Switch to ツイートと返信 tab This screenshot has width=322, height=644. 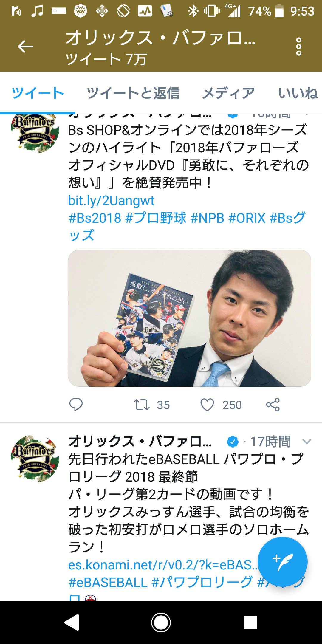[x=133, y=93]
